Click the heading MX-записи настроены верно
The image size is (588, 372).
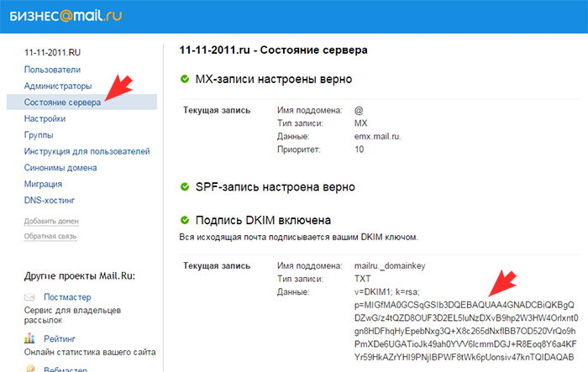[x=274, y=79]
